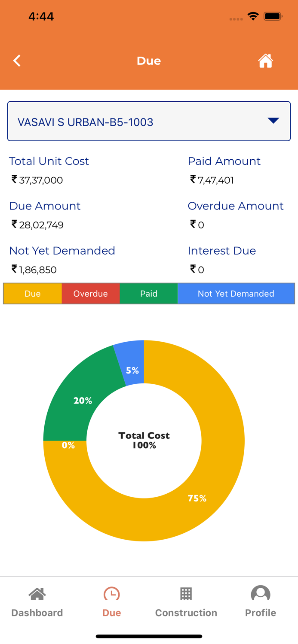Tap the Home icon in the top bar
Image resolution: width=298 pixels, height=644 pixels.
[x=266, y=61]
